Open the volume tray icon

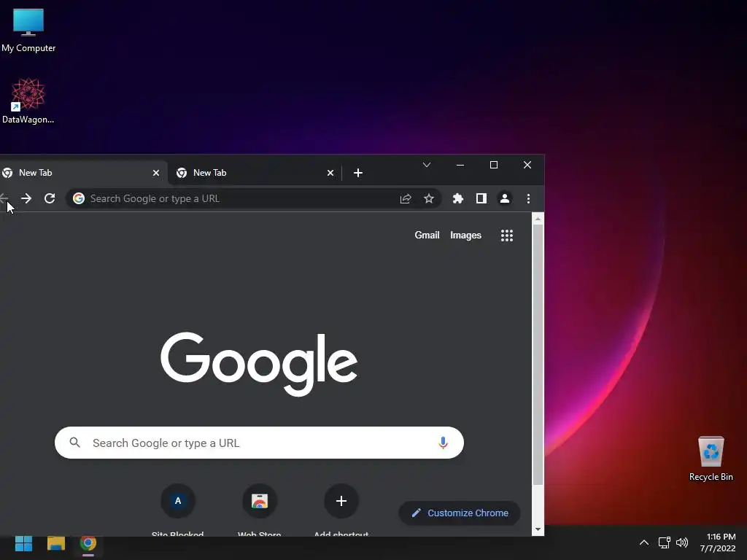(x=682, y=542)
